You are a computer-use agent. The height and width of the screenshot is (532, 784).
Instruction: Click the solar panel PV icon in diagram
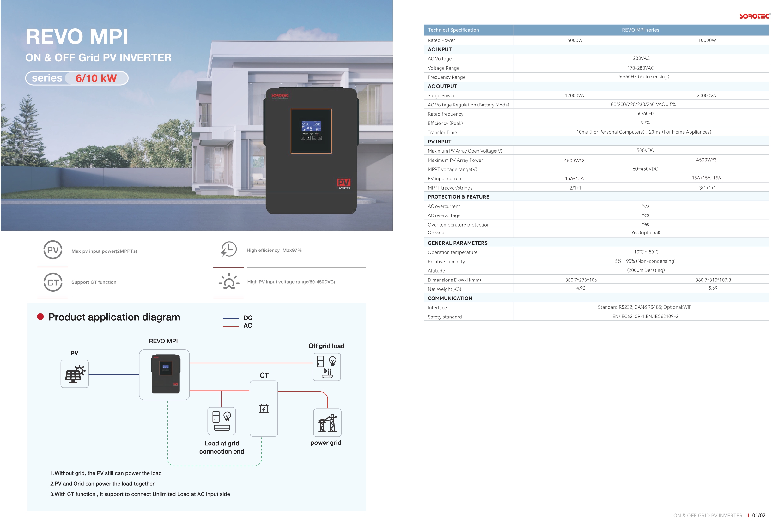click(x=75, y=374)
